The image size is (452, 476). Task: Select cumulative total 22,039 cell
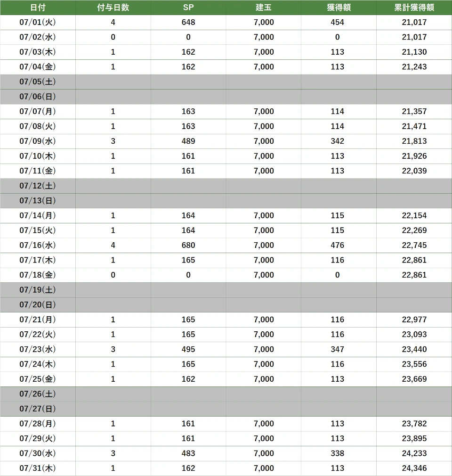(x=414, y=171)
